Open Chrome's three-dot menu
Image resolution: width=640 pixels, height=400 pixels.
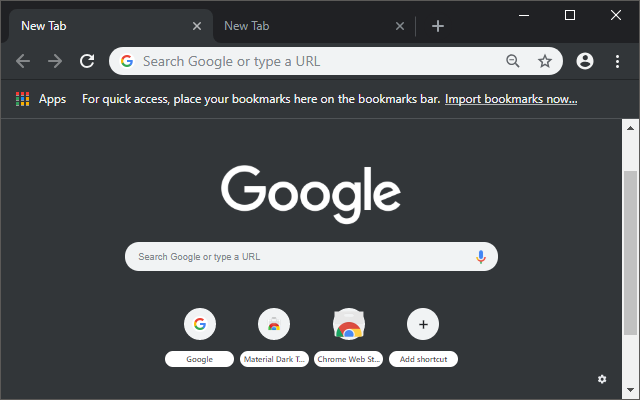pyautogui.click(x=617, y=61)
